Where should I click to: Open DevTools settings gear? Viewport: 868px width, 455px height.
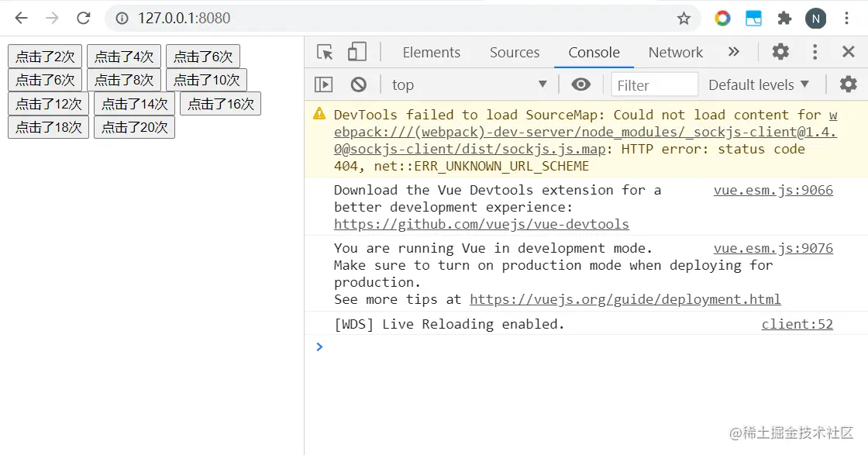[780, 52]
